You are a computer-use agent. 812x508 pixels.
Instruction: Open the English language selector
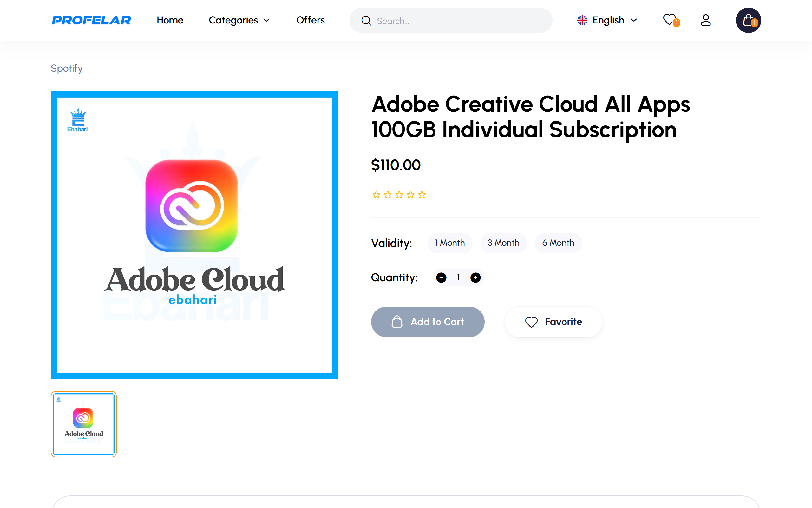(607, 20)
